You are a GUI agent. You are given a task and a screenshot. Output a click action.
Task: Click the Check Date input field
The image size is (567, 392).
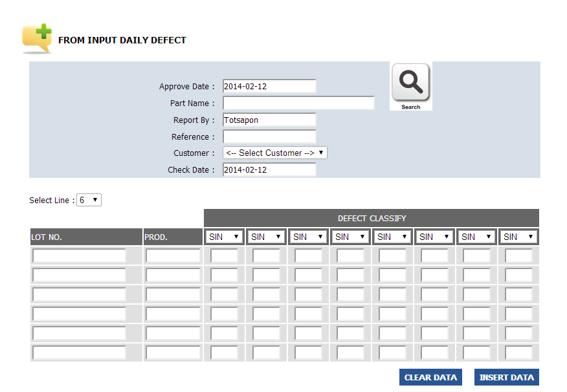click(269, 169)
